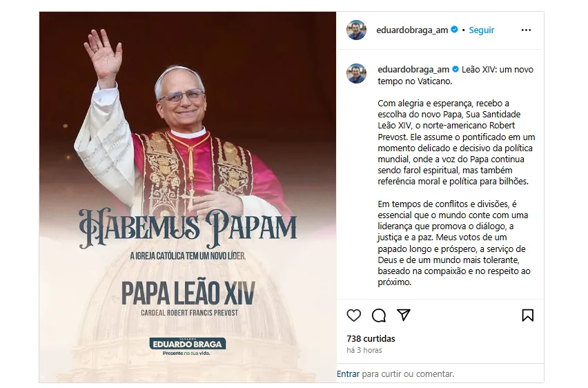This screenshot has width=588, height=388.
Task: Open the three-dot more options menu
Action: tap(526, 30)
